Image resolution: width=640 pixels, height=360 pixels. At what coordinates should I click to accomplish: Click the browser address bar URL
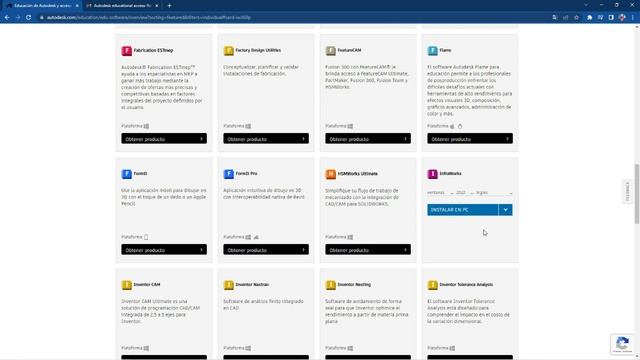tap(149, 18)
